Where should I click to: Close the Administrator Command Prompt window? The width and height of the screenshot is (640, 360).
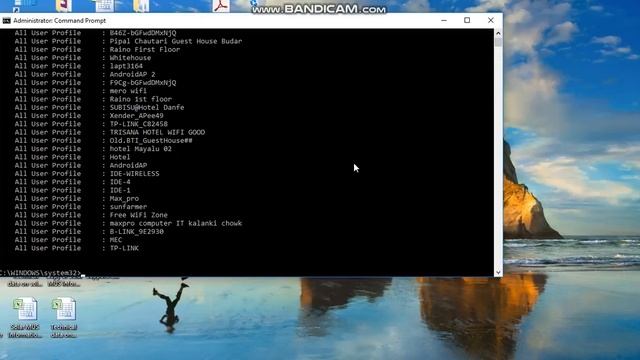point(491,20)
